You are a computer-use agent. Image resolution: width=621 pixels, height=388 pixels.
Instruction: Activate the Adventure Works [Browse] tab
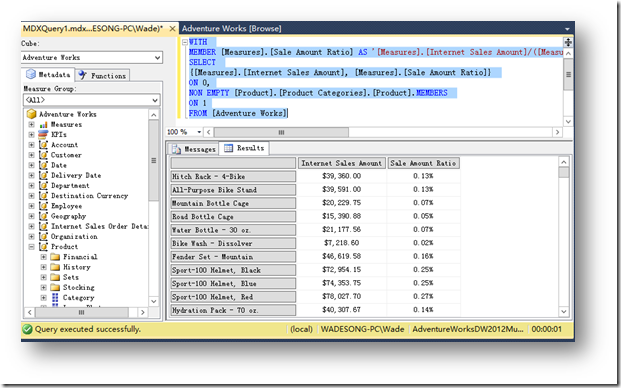[x=232, y=29]
